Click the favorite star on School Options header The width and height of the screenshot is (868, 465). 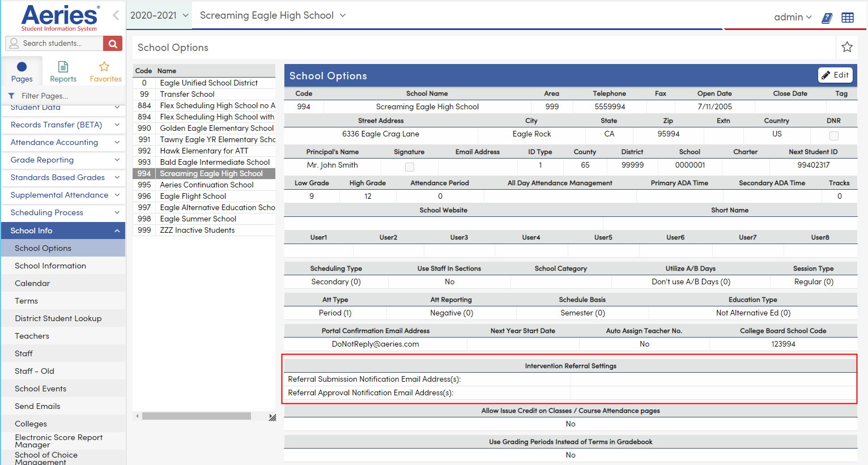click(846, 48)
